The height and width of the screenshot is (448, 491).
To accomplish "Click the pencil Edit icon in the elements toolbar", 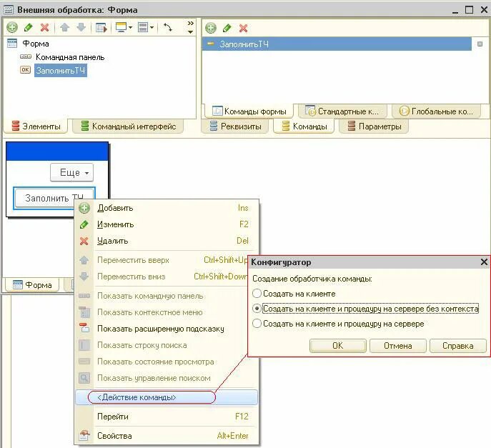I will tap(28, 28).
